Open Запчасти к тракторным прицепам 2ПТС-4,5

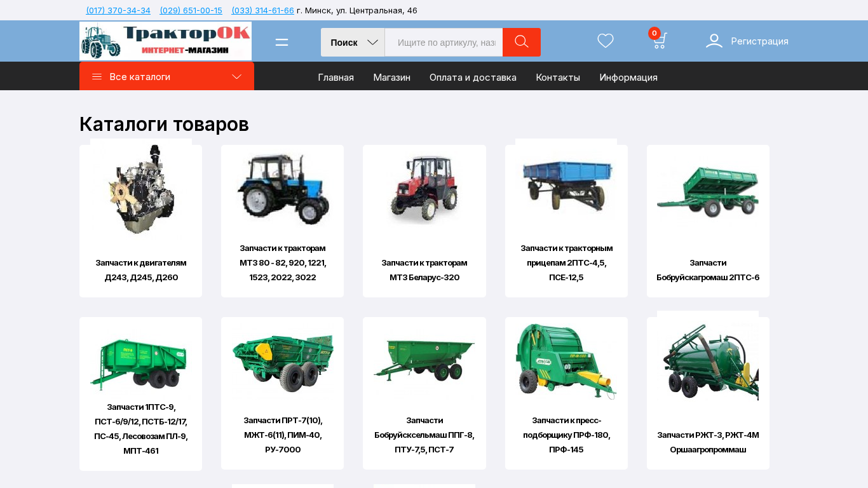[566, 262]
